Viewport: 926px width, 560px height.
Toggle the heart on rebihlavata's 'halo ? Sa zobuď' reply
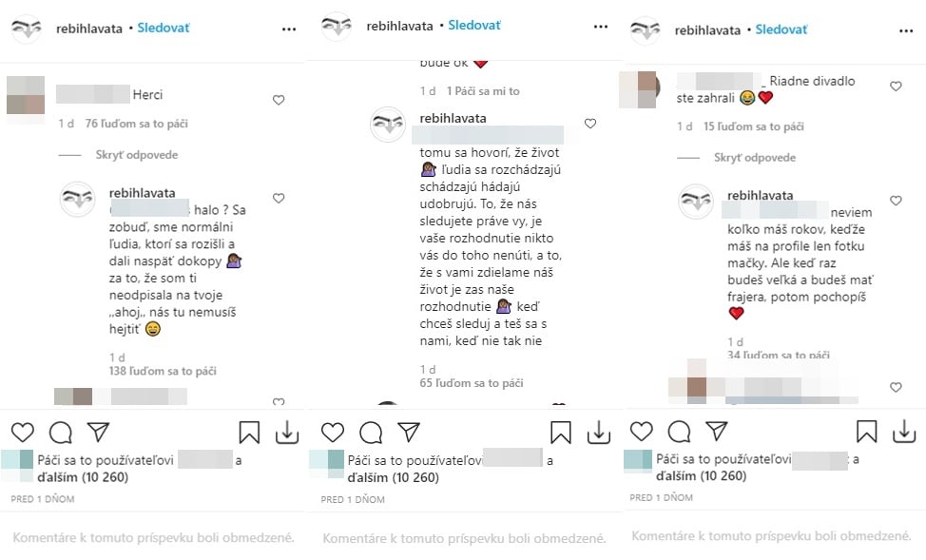pos(279,198)
